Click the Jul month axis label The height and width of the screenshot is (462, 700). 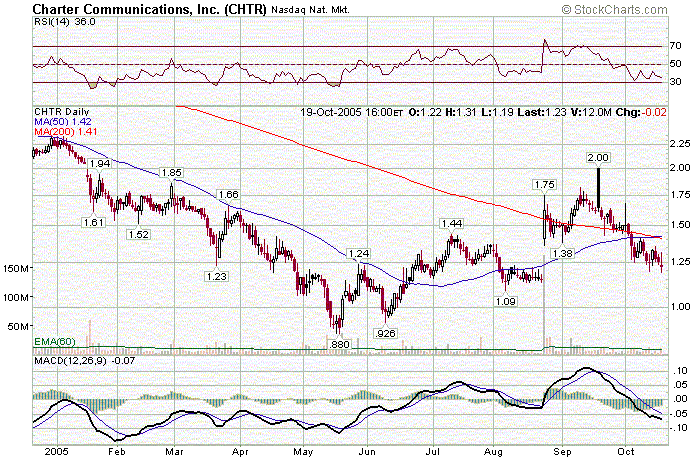(x=433, y=452)
